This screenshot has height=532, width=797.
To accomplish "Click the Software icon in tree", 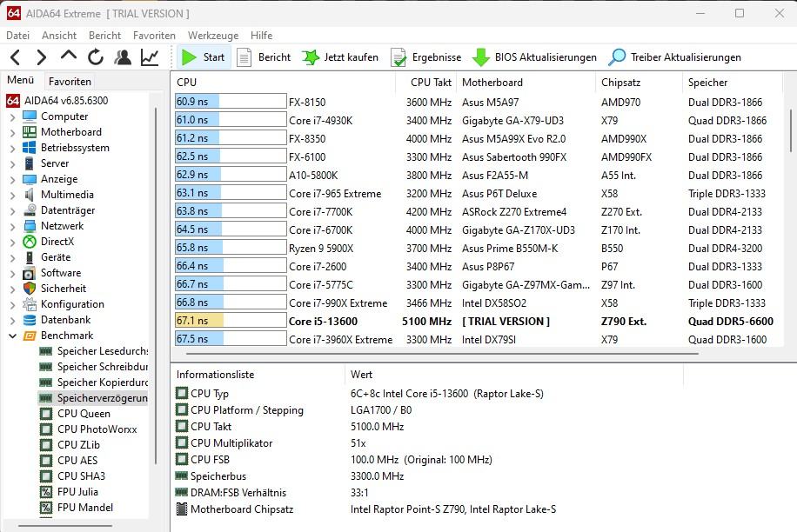I will [30, 273].
